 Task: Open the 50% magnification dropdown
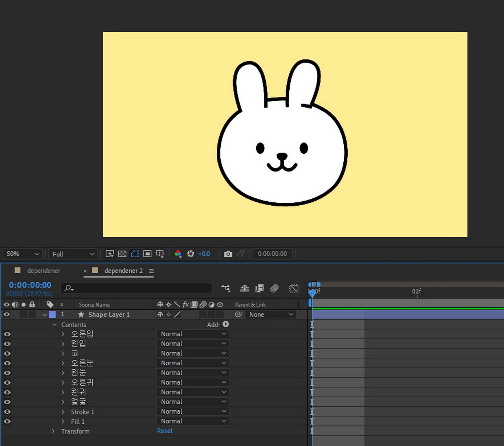tap(23, 254)
